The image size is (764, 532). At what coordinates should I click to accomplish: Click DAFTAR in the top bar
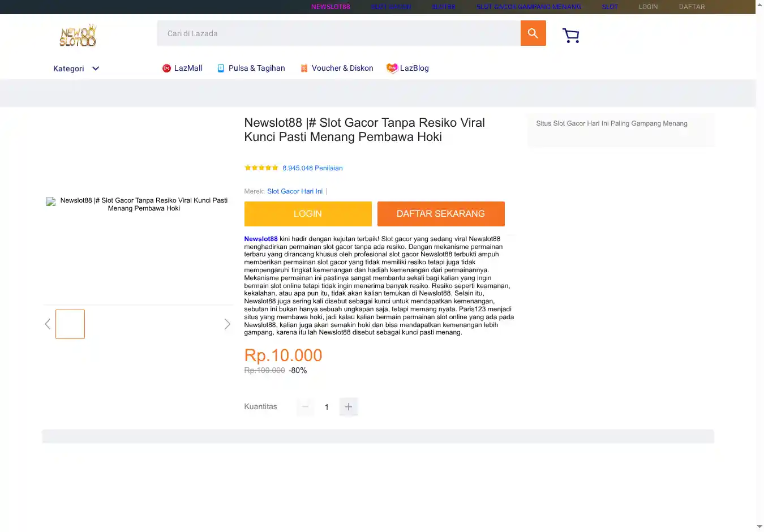pos(692,7)
